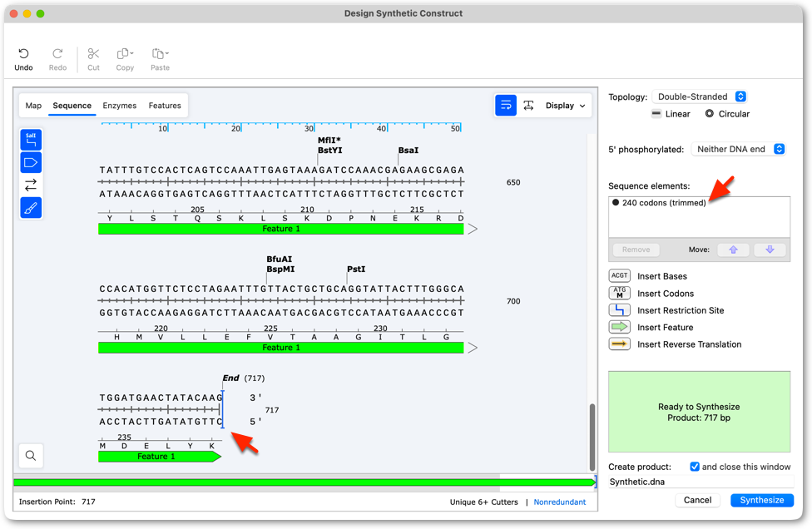Screen dimensions: 812x529
Task: Click Feature 1 bar at row 700
Action: (x=280, y=348)
